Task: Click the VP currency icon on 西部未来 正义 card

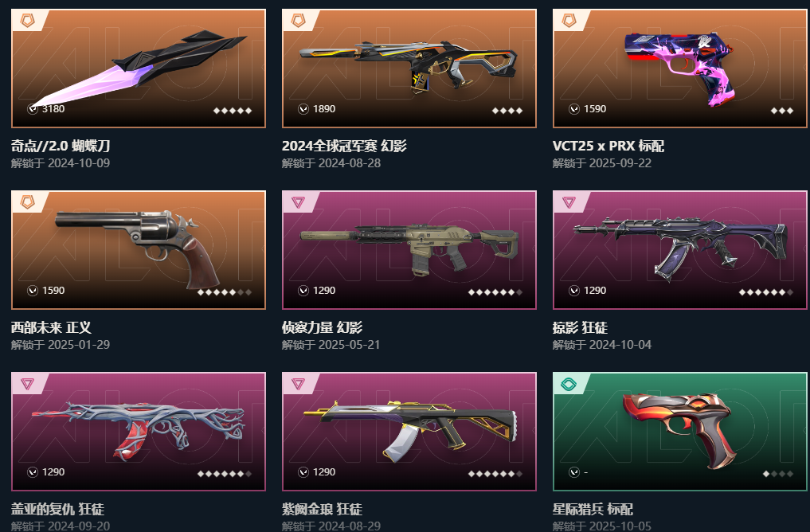Action: coord(33,291)
